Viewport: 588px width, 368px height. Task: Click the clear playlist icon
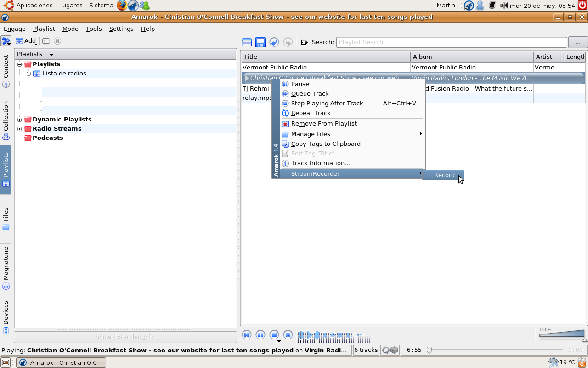[x=247, y=42]
